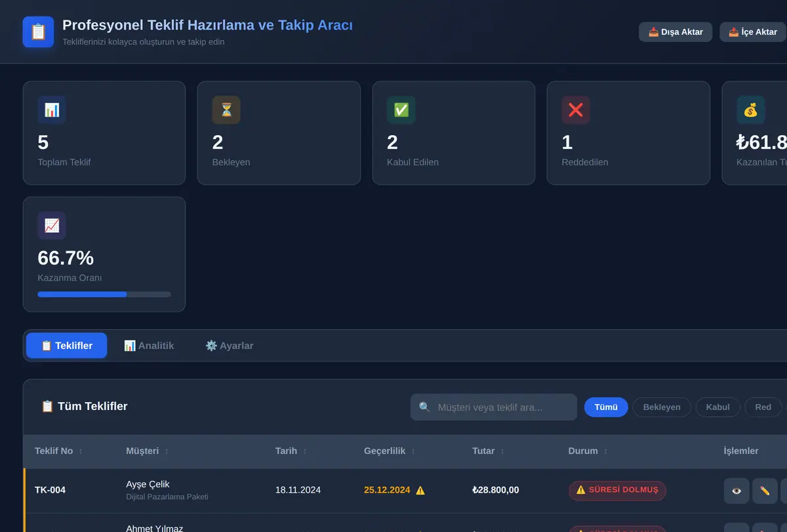787x532 pixels.
Task: Sort table by Tutar column
Action: (x=489, y=451)
